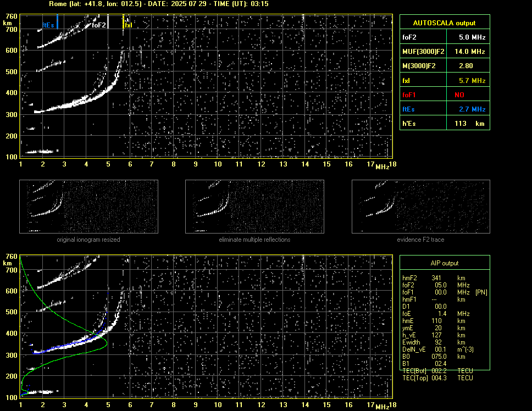The height and width of the screenshot is (411, 532).
Task: Select the "h'Es" label
Action: pyautogui.click(x=409, y=124)
